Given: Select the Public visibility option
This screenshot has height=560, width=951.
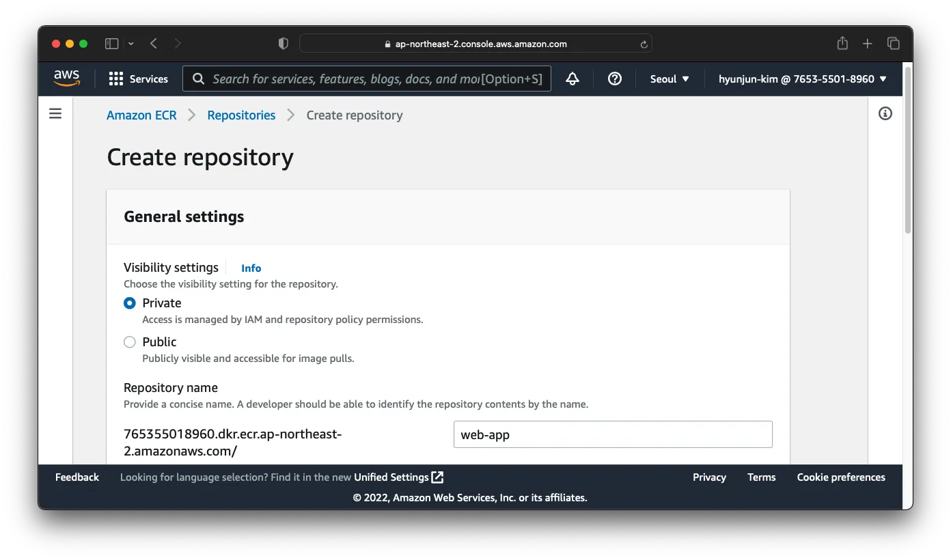Looking at the screenshot, I should point(130,341).
